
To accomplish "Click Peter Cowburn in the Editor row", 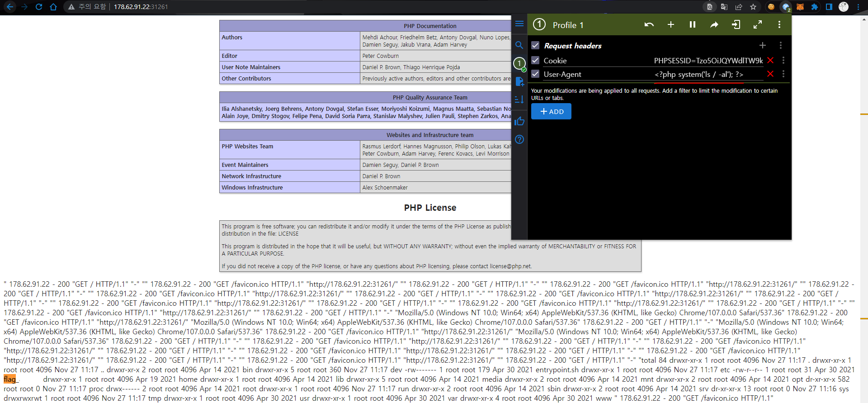I will 381,56.
